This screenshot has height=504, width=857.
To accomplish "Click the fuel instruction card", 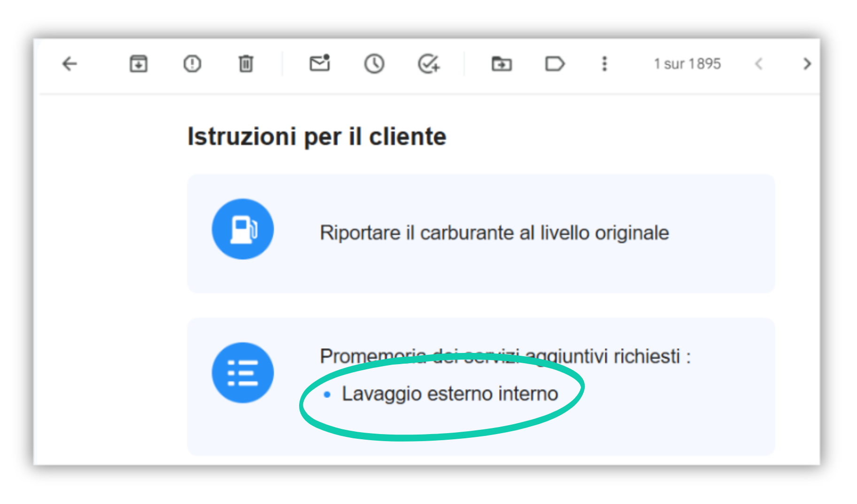I will (481, 234).
